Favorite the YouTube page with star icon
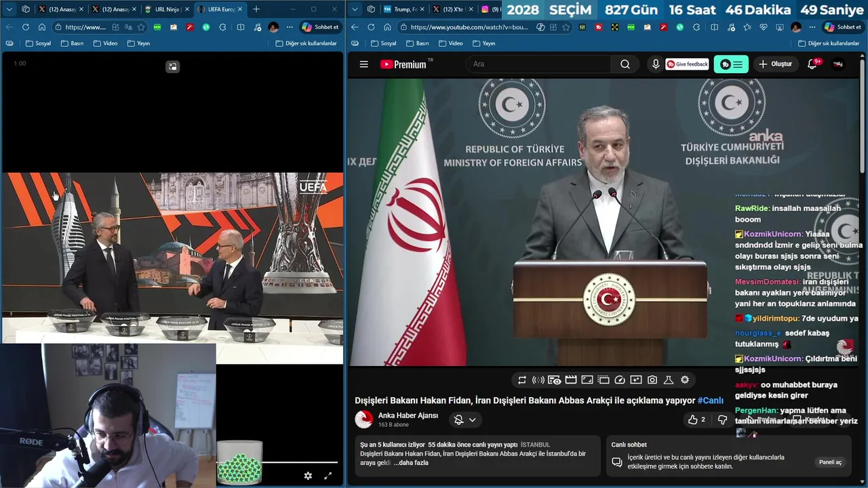Screen dimensions: 868x488 coord(566,27)
